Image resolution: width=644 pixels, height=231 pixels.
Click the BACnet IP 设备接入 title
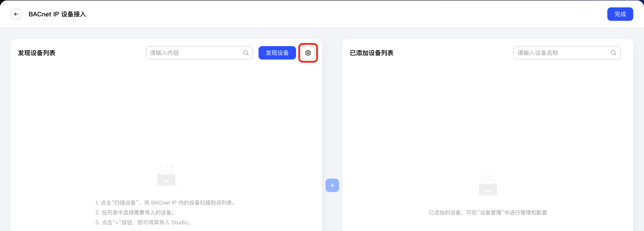pos(57,14)
